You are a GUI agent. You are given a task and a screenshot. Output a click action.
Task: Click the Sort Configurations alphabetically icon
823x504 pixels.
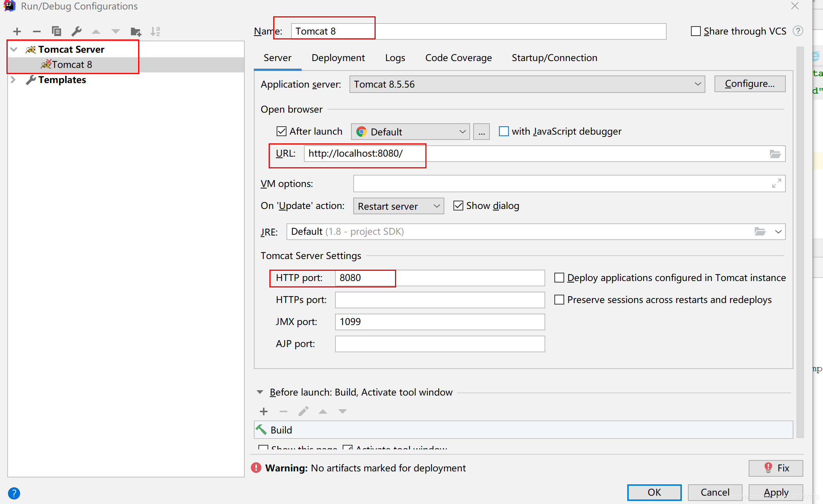(x=155, y=31)
